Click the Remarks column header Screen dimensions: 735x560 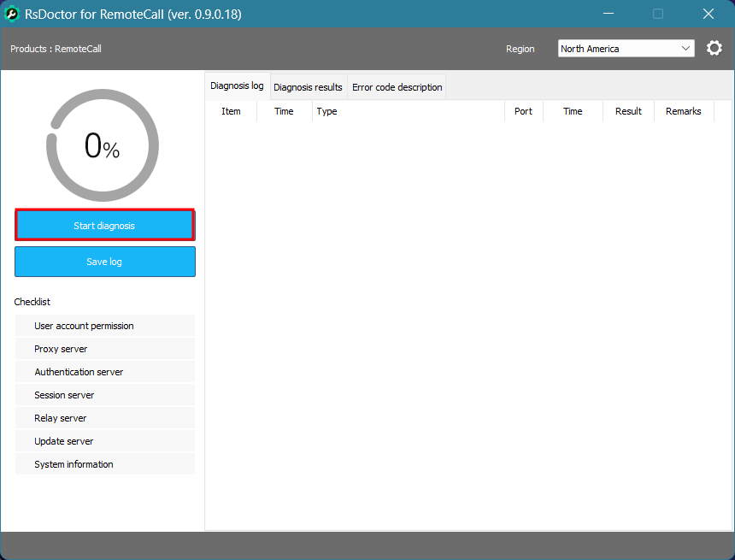684,111
